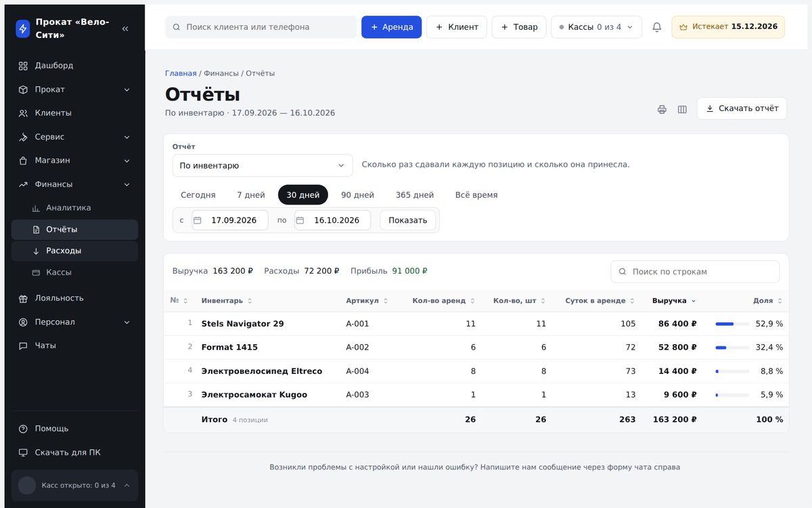Expand the Прокат sidebar section
Image resolution: width=812 pixels, height=508 pixels.
(74, 89)
